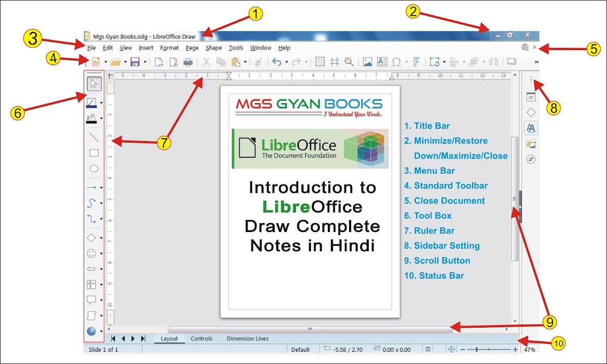The width and height of the screenshot is (607, 364).
Task: Click the Print icon
Action: click(x=188, y=62)
